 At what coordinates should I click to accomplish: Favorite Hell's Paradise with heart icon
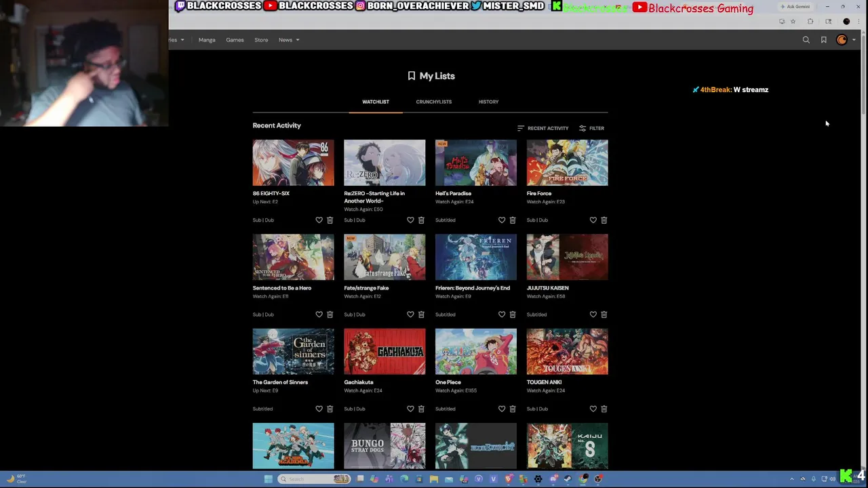(x=502, y=220)
